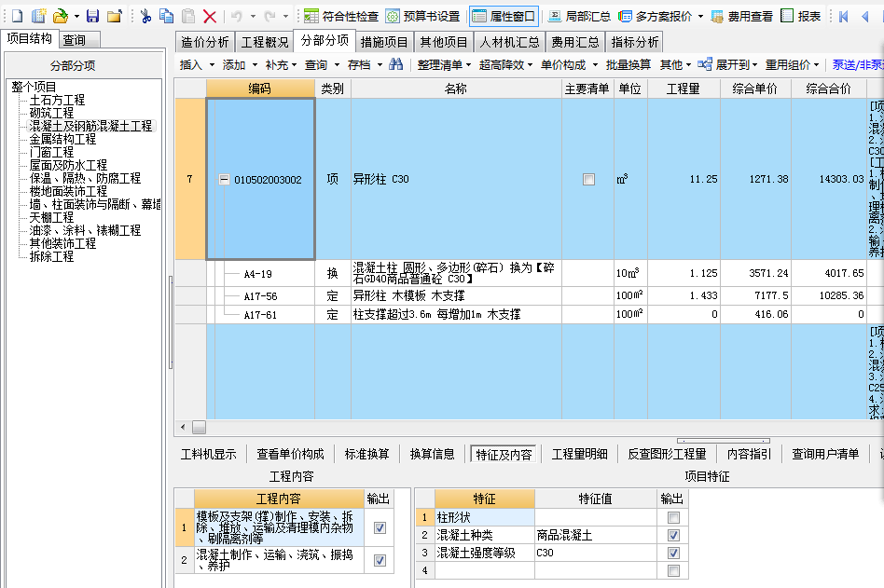This screenshot has width=884, height=588.
Task: Switch to 人材机汇总 tab
Action: [x=510, y=42]
